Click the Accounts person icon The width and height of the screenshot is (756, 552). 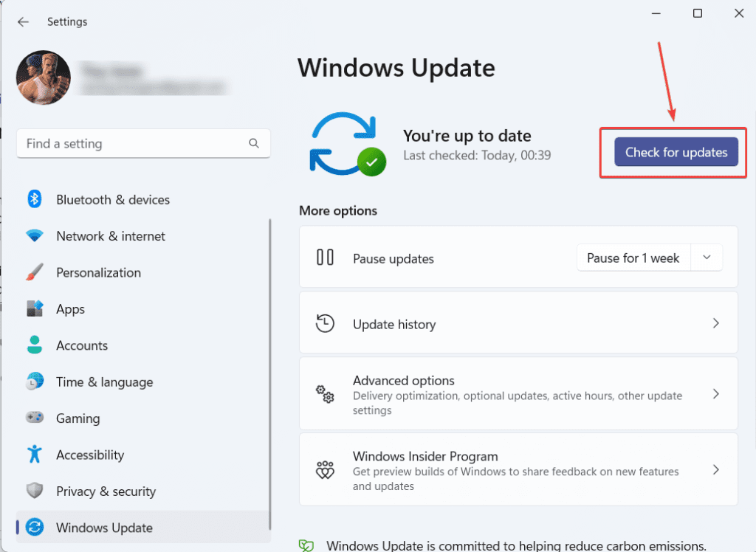click(x=34, y=345)
